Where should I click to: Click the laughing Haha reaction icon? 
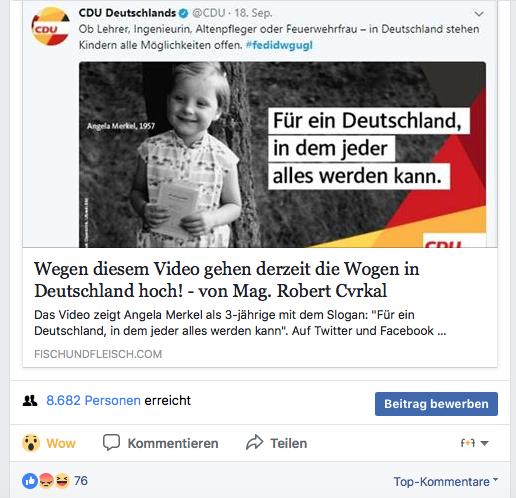pyautogui.click(x=62, y=481)
